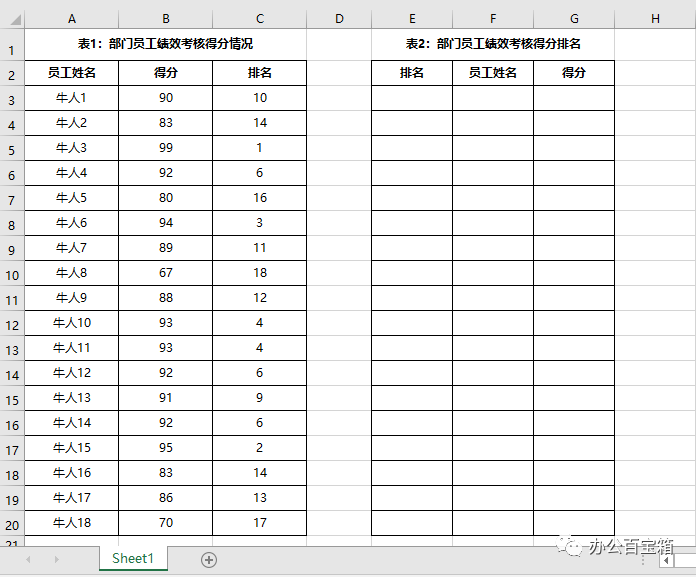Select score cell '95'
Image resolution: width=696 pixels, height=577 pixels.
coord(166,448)
